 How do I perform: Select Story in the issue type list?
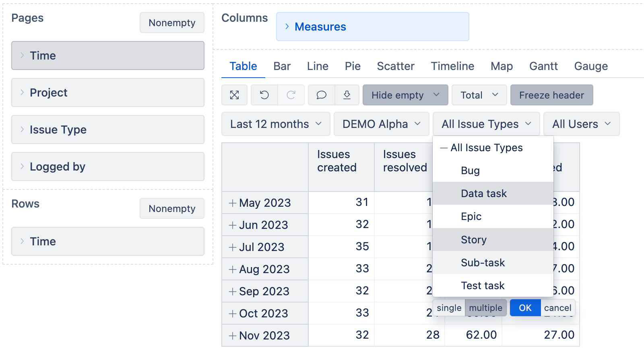[x=474, y=239]
